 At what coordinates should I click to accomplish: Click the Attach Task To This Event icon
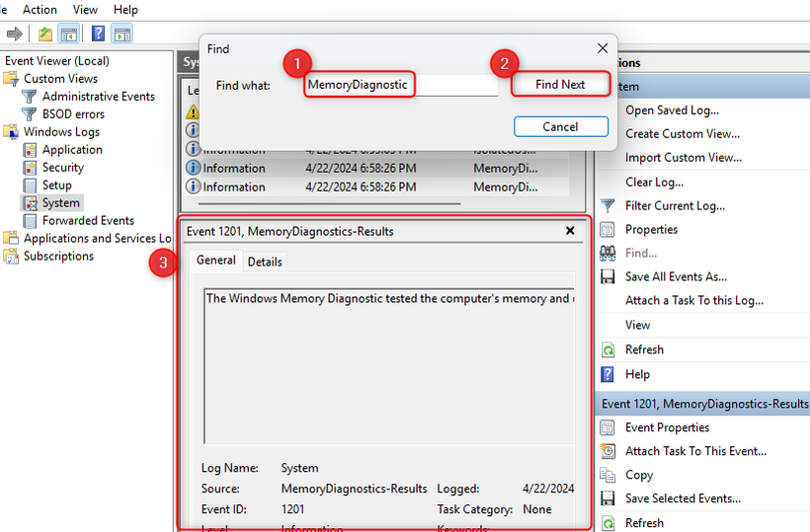coord(607,451)
